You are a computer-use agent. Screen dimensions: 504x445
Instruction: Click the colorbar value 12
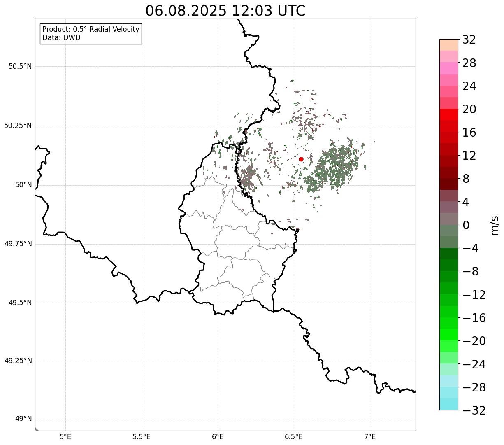point(469,156)
